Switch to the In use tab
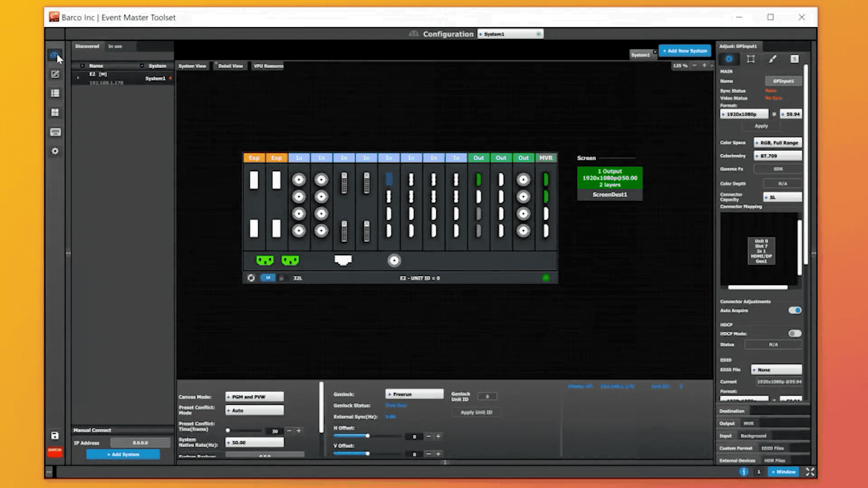 coord(115,46)
